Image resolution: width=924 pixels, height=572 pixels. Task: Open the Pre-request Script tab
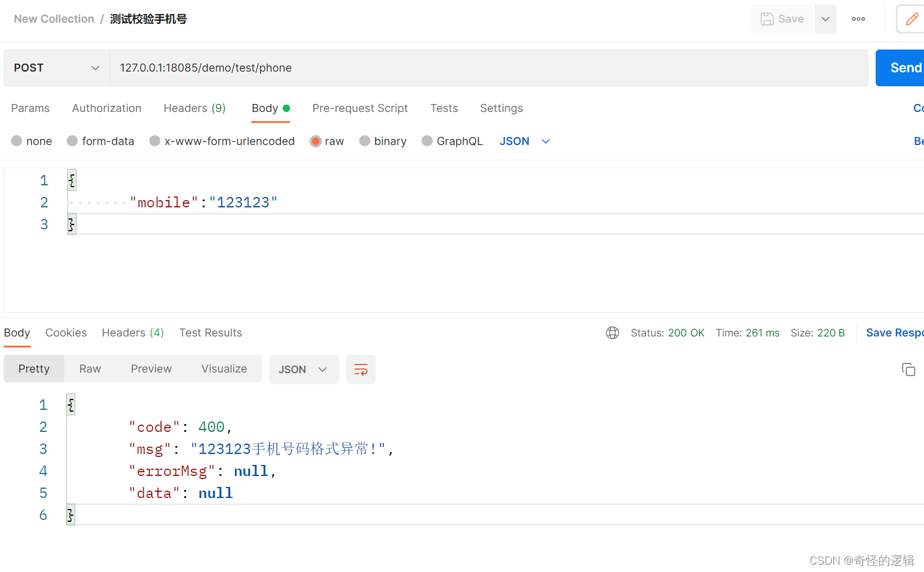(x=360, y=108)
